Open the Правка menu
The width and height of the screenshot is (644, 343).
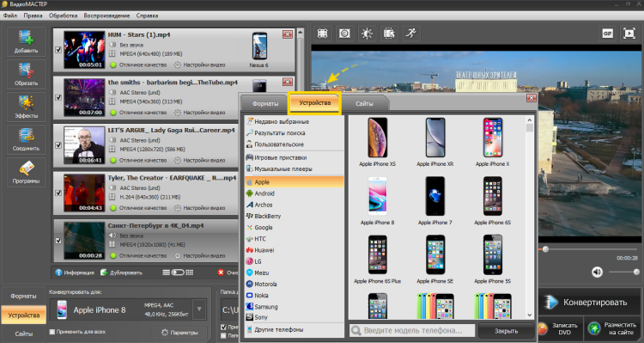(33, 15)
